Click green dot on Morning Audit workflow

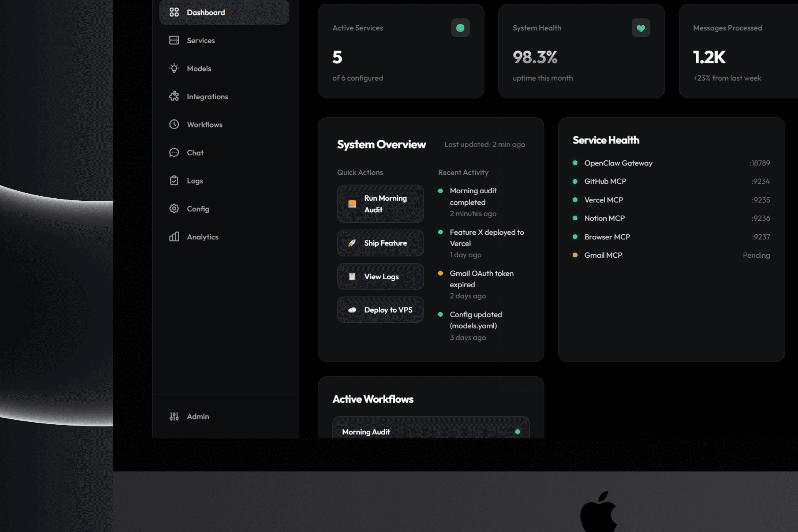coord(517,432)
